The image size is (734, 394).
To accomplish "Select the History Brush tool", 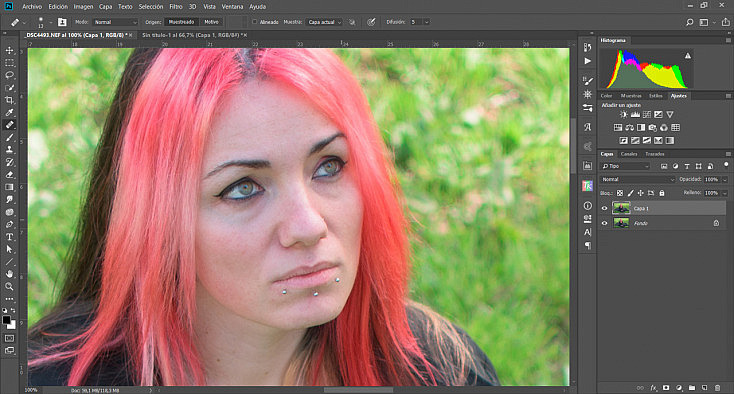I will [x=9, y=162].
